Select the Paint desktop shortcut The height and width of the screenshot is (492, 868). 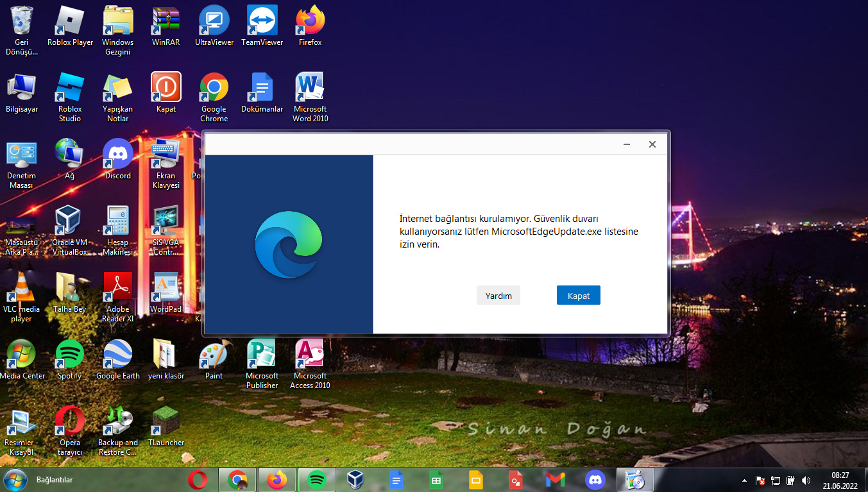[214, 359]
